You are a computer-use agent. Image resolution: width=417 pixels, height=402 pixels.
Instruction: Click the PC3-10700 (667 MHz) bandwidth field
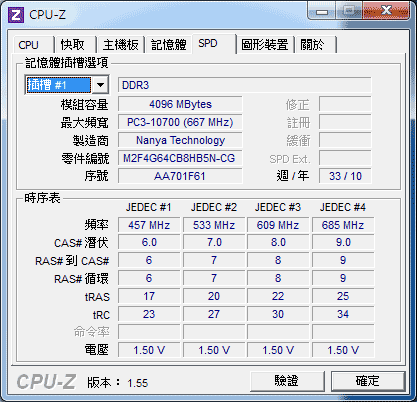180,122
